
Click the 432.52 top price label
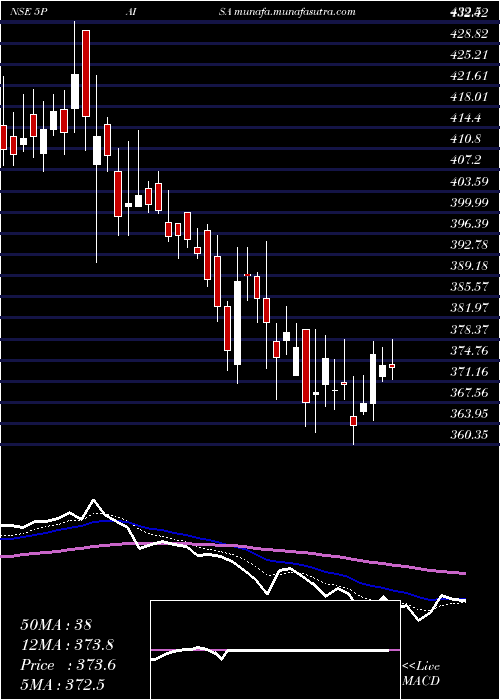pos(468,13)
